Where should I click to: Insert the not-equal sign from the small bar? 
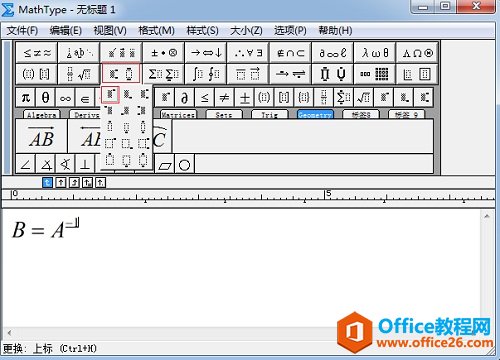coord(224,98)
